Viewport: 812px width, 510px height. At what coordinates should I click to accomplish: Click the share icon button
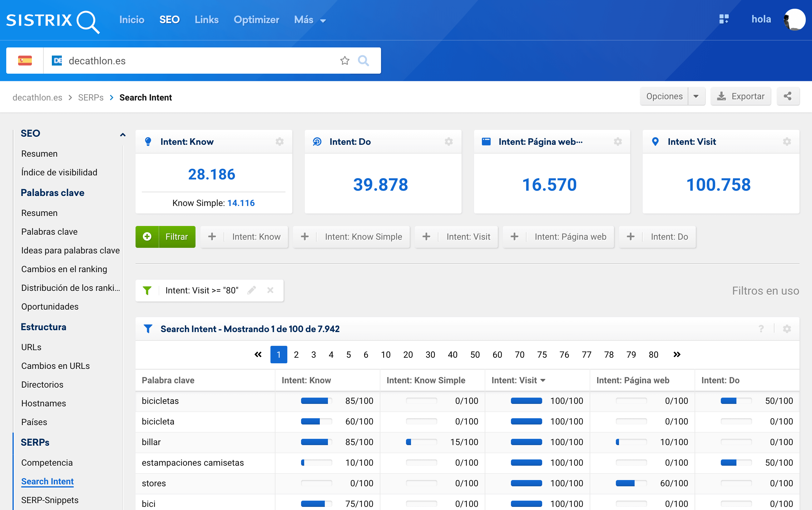click(x=788, y=96)
